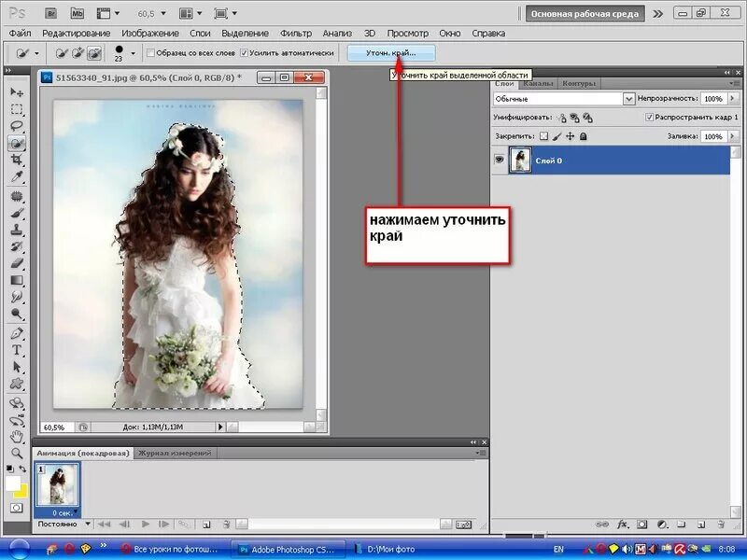Select the Gradient tool
Image resolution: width=747 pixels, height=560 pixels.
pos(17,280)
